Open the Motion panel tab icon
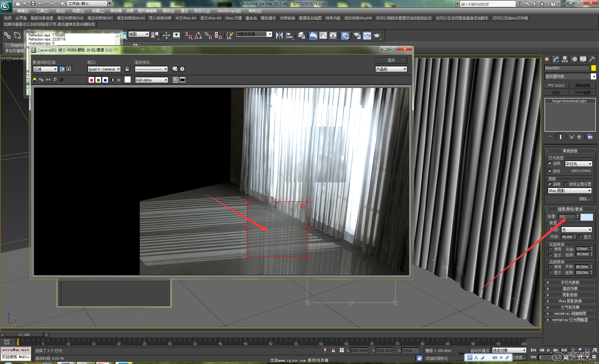 click(574, 59)
